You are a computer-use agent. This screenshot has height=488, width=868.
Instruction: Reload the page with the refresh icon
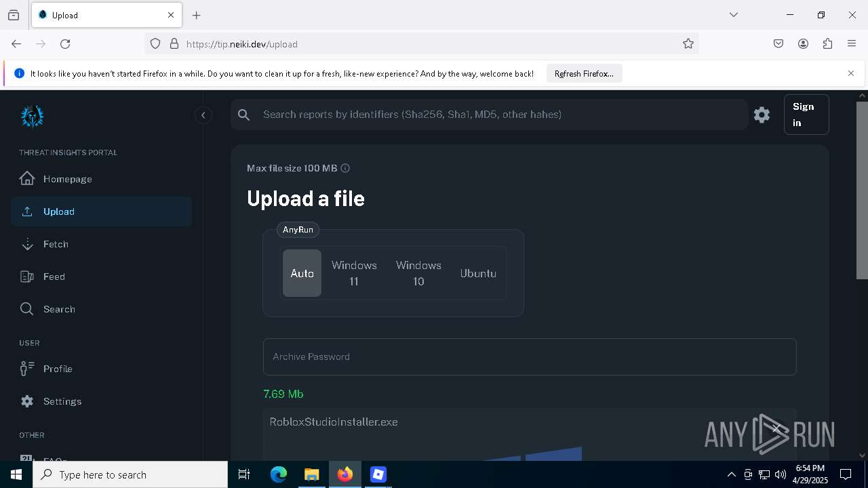(65, 43)
